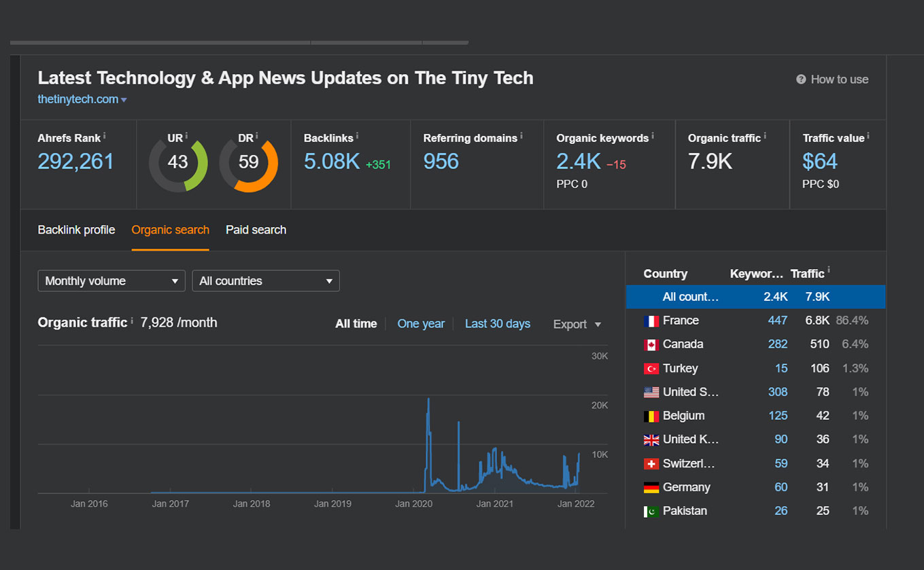Open Turkey's 15 keywords
This screenshot has width=924, height=570.
[x=781, y=368]
